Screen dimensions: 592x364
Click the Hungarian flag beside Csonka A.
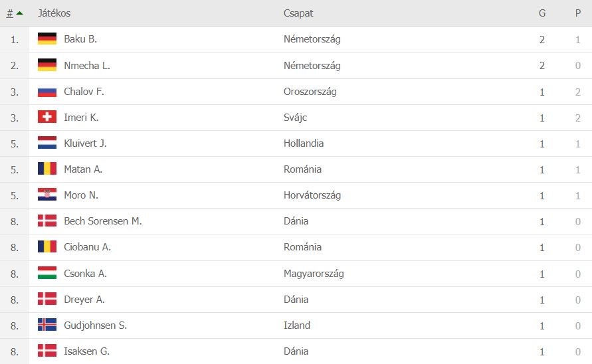point(47,272)
